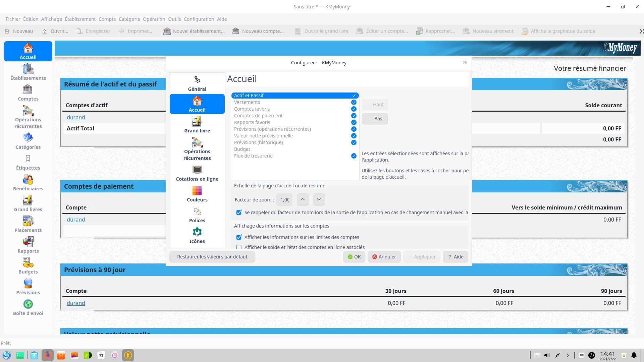
Task: Confirm settings with OK button
Action: [354, 257]
